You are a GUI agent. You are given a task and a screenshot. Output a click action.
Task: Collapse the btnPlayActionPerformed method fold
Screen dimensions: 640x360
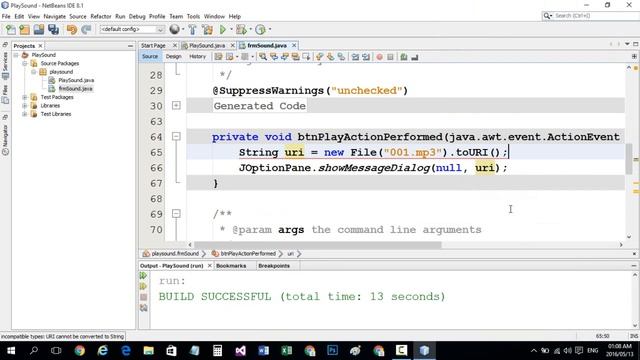176,136
